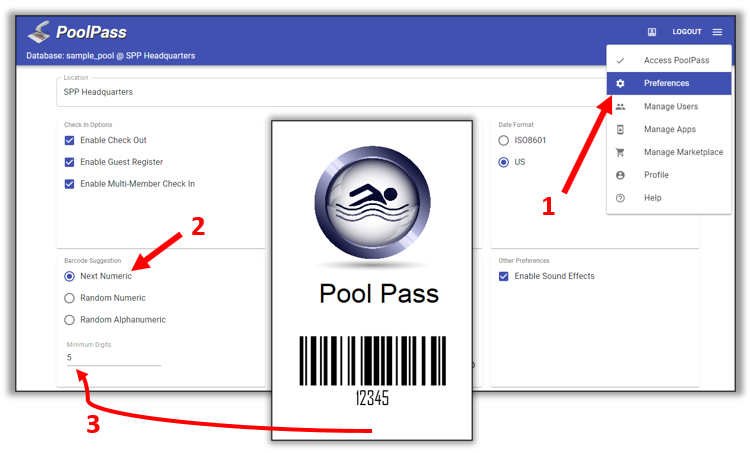Screen dimensions: 750x453
Task: Go to Manage Marketplace menu item
Action: [669, 152]
